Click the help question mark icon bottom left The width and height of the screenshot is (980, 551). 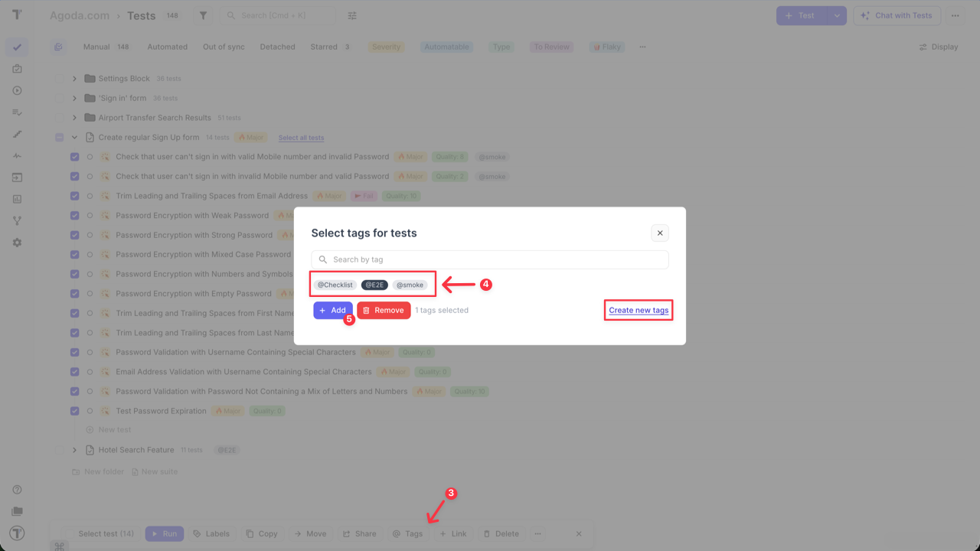click(x=17, y=488)
